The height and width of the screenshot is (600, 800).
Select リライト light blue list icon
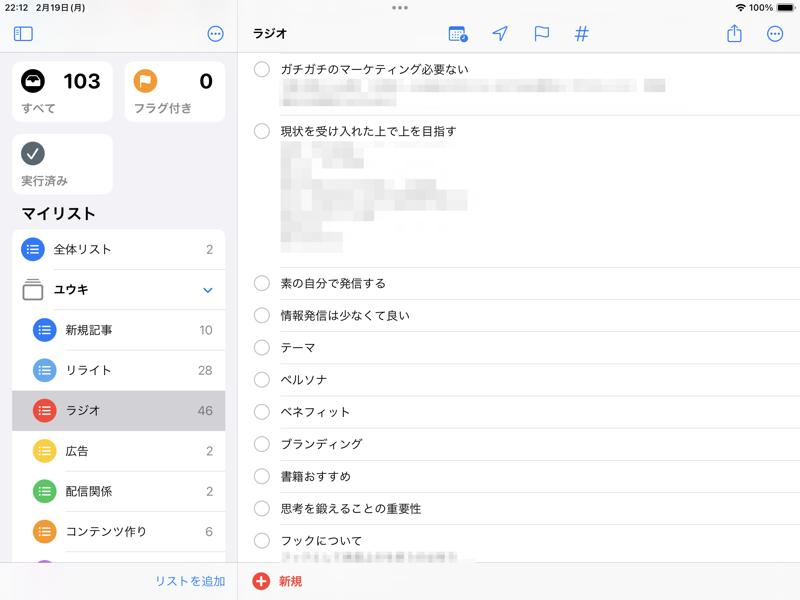[44, 370]
